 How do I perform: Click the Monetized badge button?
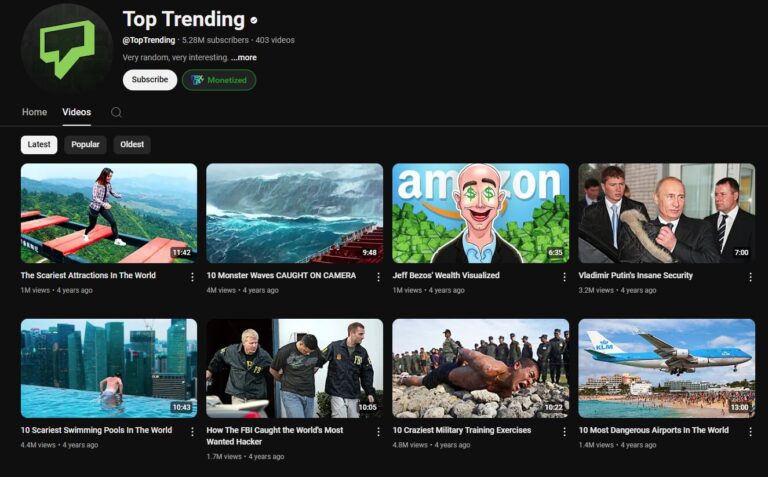click(219, 80)
